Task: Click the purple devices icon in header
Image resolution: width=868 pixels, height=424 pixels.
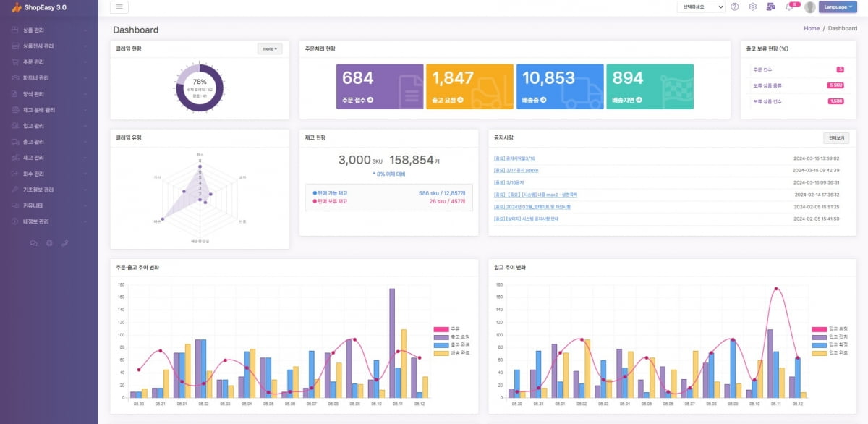Action: click(770, 7)
